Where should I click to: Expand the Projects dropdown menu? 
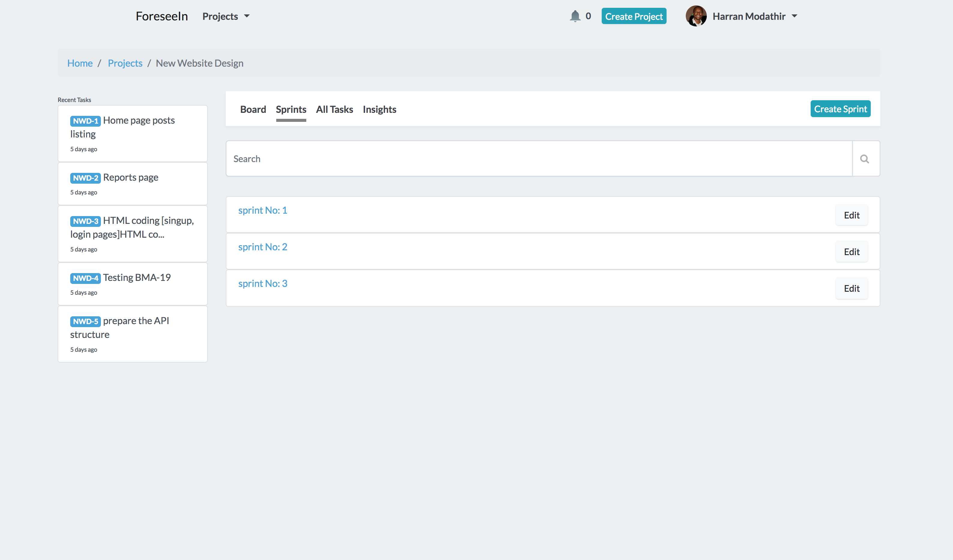pyautogui.click(x=226, y=16)
